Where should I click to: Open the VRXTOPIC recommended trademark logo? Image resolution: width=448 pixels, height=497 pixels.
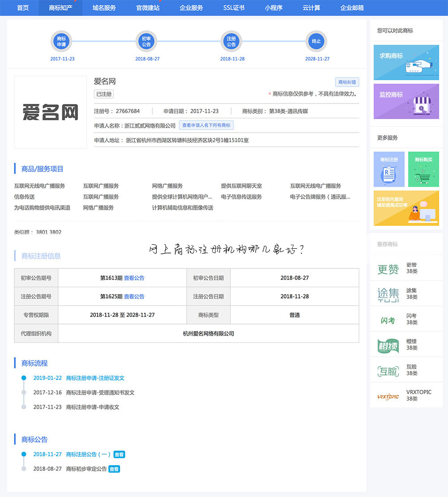point(389,397)
